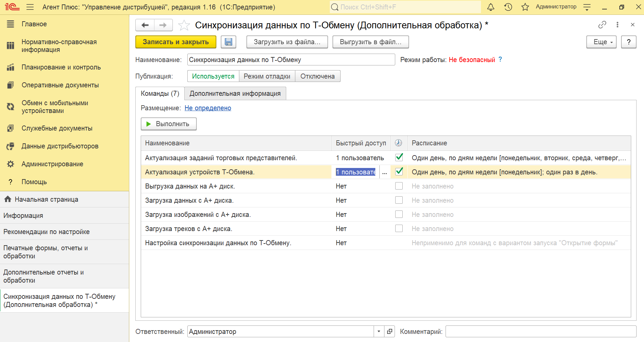The height and width of the screenshot is (342, 644).
Task: Uncheck schedule for Актуализация устройств Т-Обмена
Action: 399,172
